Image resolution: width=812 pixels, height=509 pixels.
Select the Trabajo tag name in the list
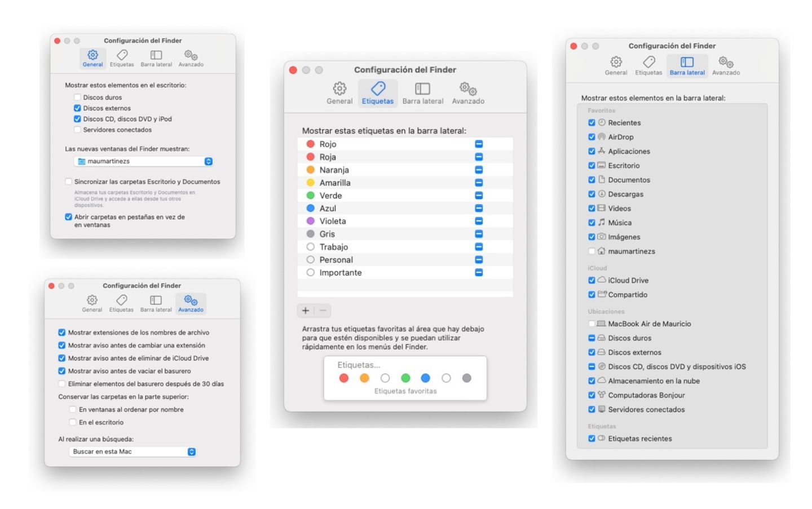(x=334, y=247)
